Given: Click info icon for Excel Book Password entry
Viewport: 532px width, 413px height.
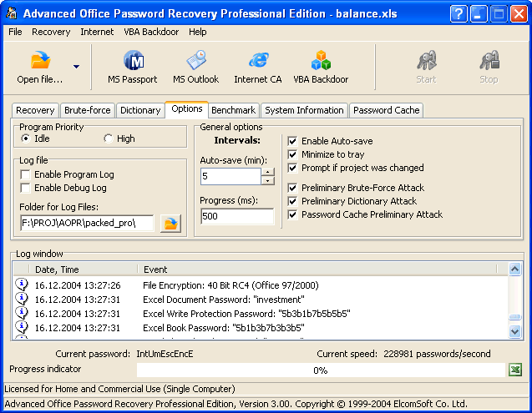Looking at the screenshot, I should 22,327.
